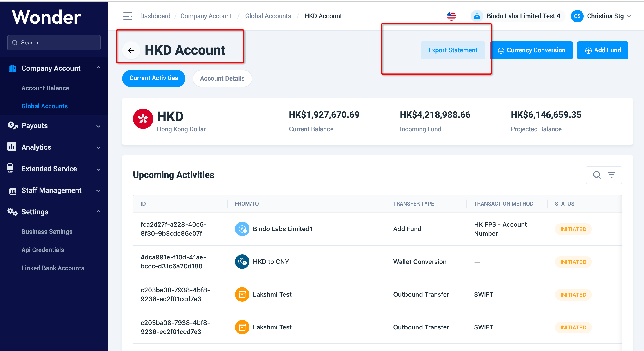Click the Staff Management icon

pos(13,190)
